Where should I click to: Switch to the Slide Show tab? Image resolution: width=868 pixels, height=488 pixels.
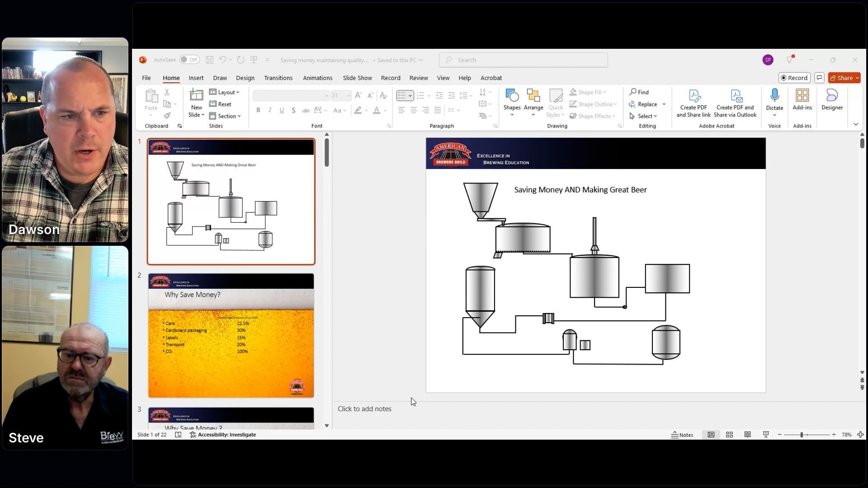pyautogui.click(x=357, y=78)
